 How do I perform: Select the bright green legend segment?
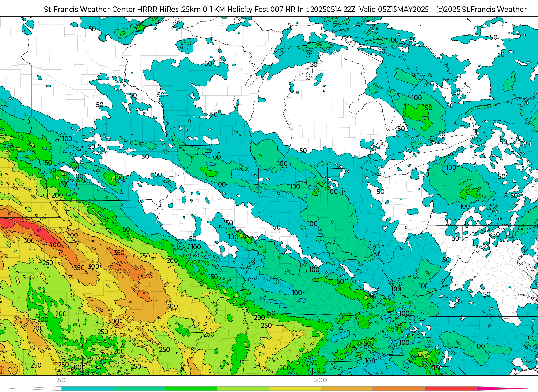click(191, 389)
